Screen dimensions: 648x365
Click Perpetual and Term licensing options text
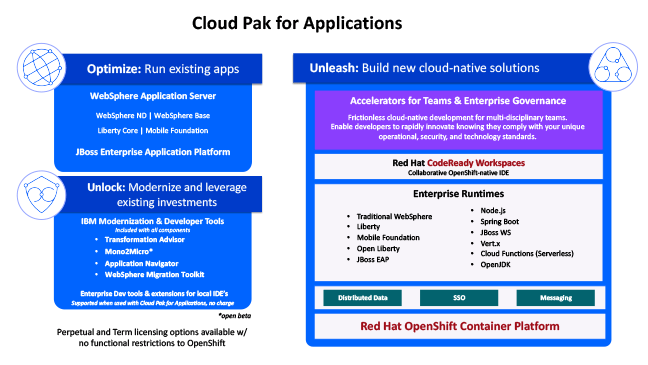152,337
